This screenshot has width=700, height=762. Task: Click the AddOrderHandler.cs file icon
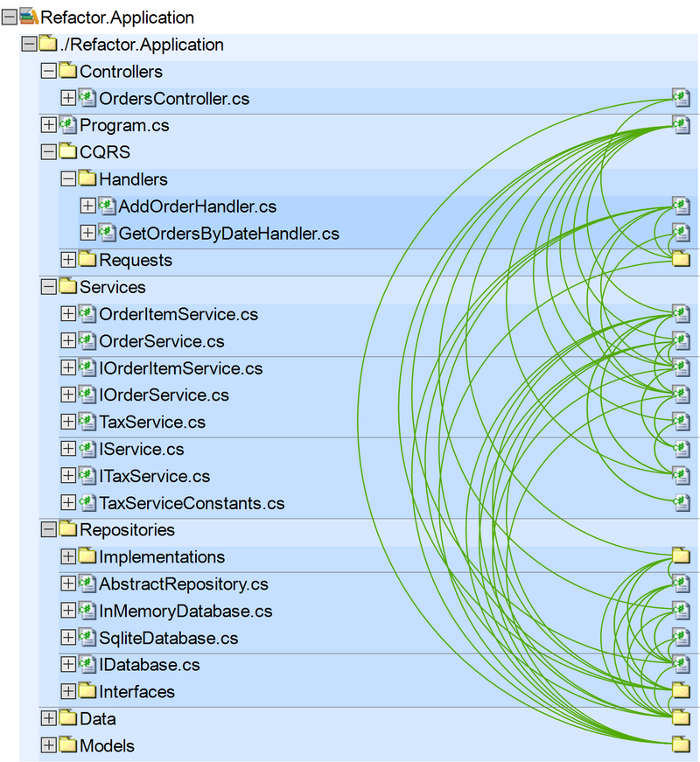tap(107, 206)
